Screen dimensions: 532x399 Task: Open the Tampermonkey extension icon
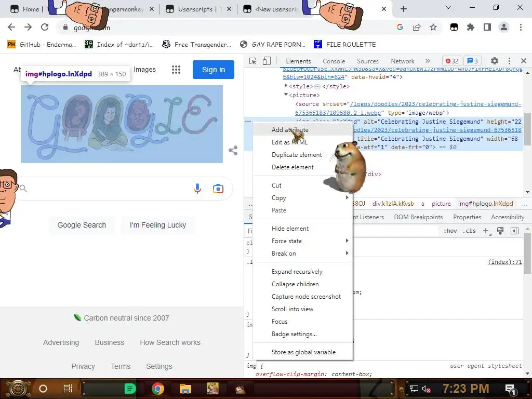click(x=454, y=27)
